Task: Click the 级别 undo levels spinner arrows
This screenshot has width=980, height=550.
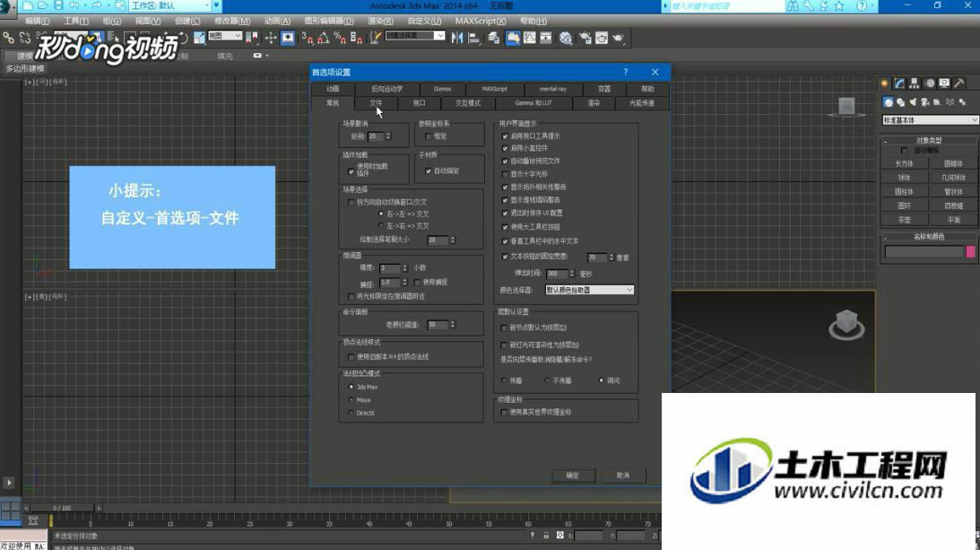Action: 388,135
